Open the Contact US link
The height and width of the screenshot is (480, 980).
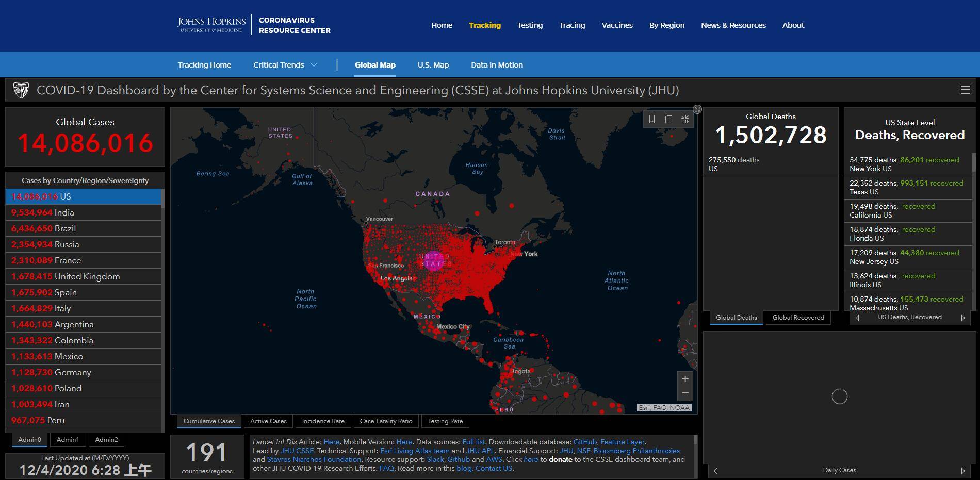tap(494, 468)
